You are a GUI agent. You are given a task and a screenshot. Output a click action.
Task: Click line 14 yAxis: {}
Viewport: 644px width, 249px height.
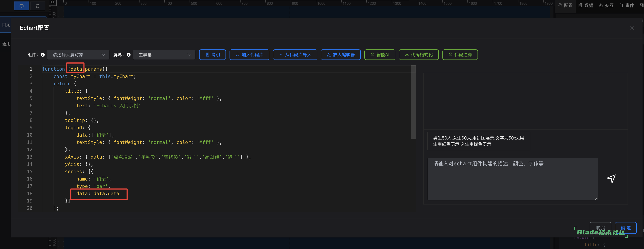79,164
